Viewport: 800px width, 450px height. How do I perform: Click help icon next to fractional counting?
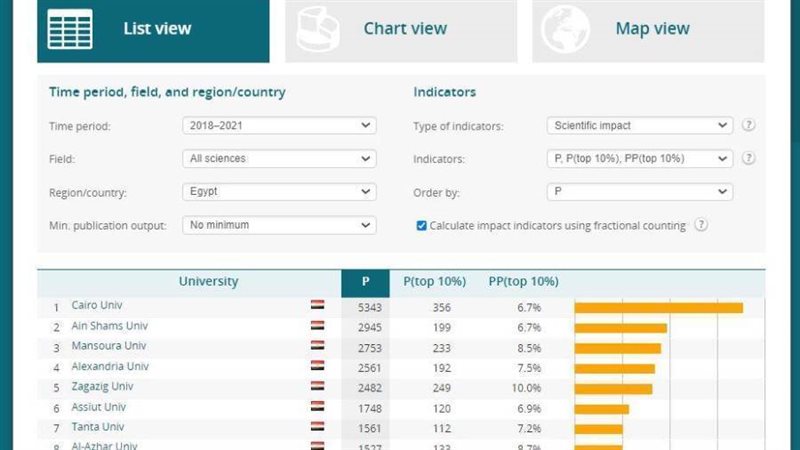pos(701,225)
